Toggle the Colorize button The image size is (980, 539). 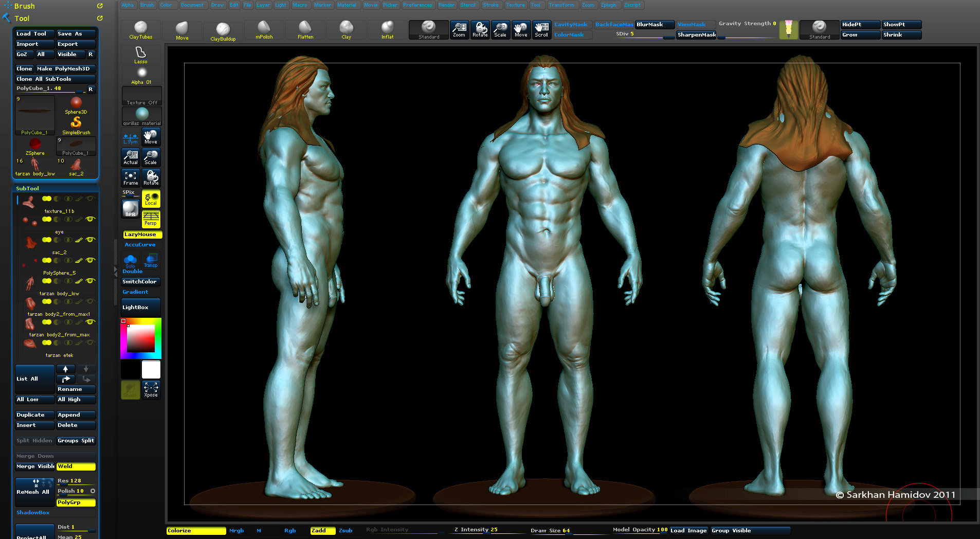[196, 530]
